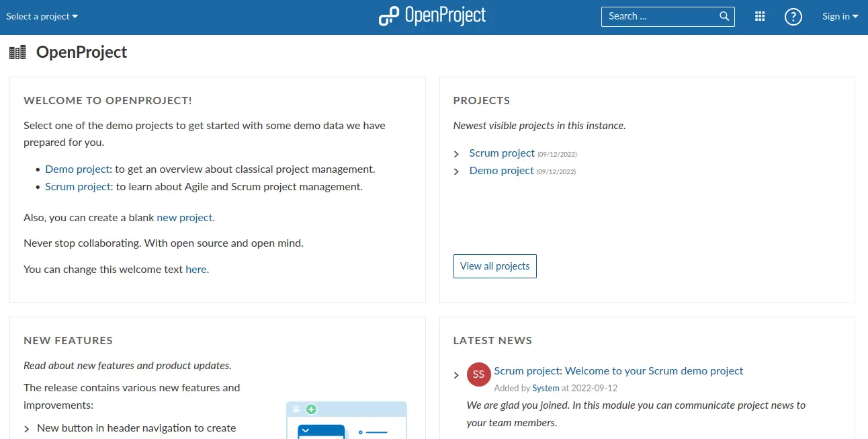
Task: Follow the new project link
Action: [185, 218]
